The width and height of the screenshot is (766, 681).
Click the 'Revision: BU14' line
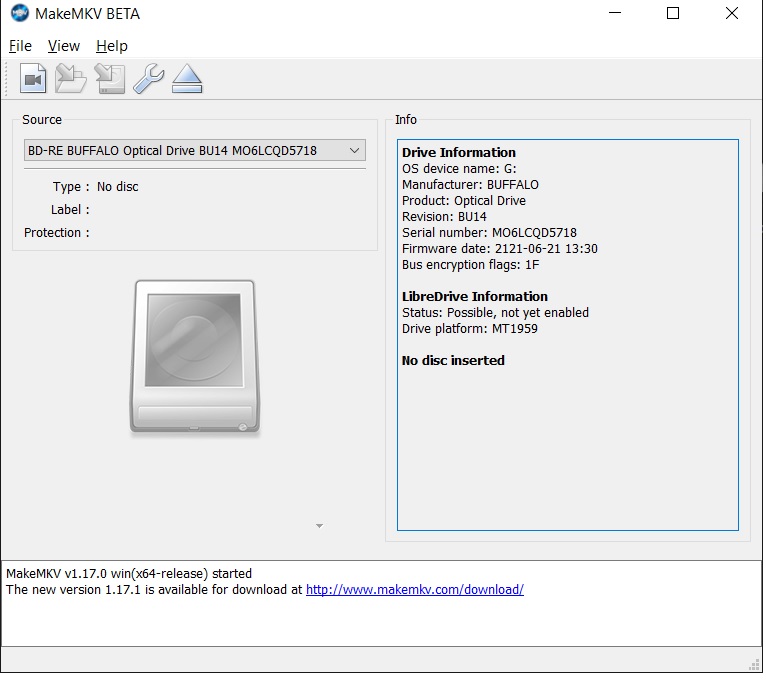pyautogui.click(x=444, y=216)
